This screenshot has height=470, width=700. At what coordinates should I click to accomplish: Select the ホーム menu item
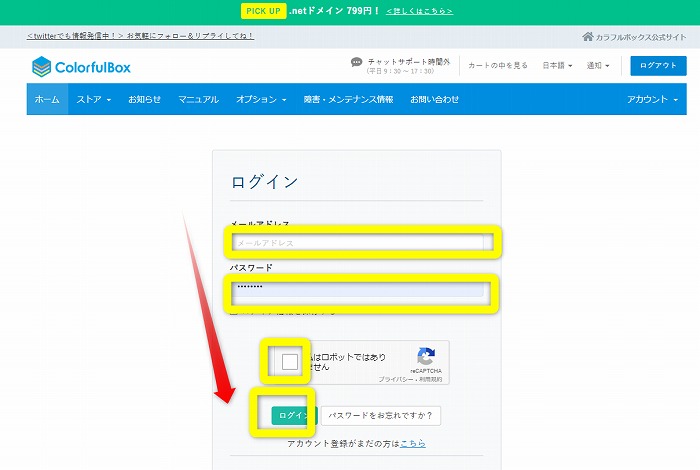pyautogui.click(x=47, y=100)
